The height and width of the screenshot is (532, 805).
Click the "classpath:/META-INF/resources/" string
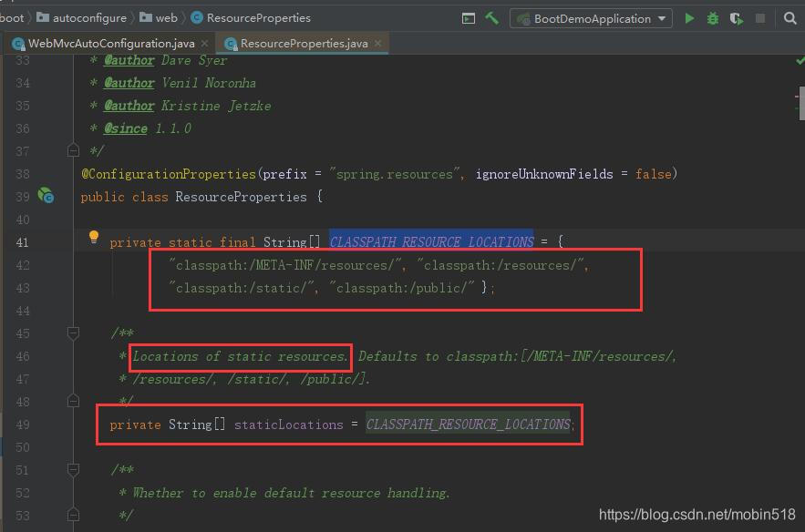tap(285, 265)
